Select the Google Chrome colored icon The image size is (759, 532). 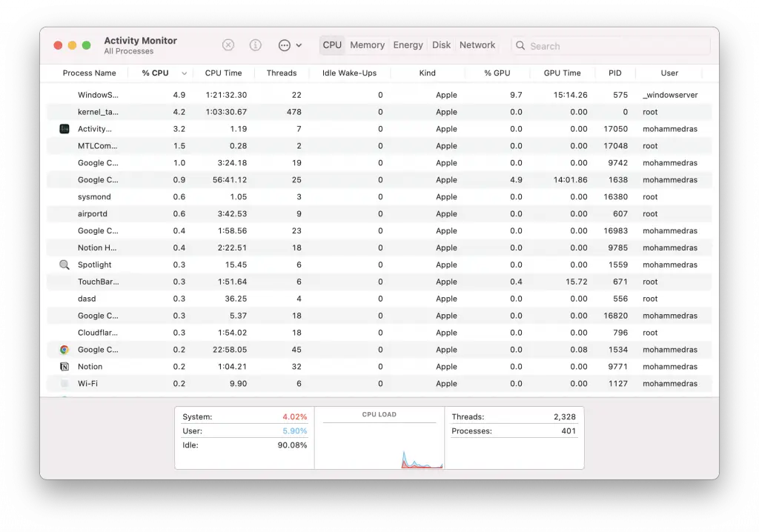64,350
